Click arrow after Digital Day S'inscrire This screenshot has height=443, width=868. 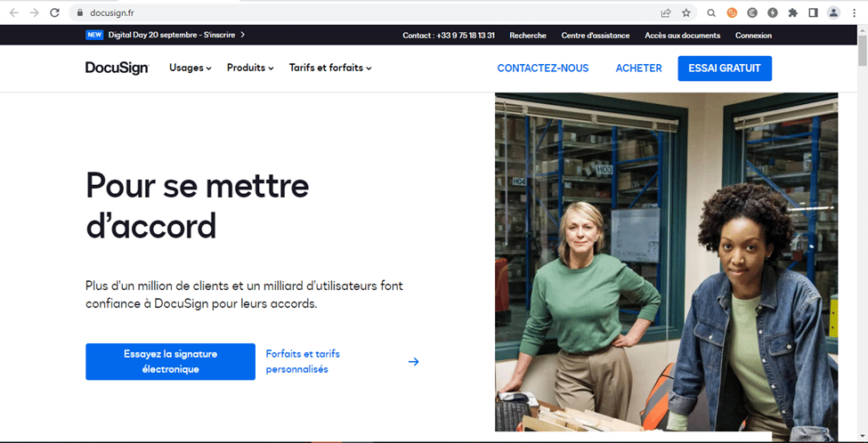pos(242,35)
